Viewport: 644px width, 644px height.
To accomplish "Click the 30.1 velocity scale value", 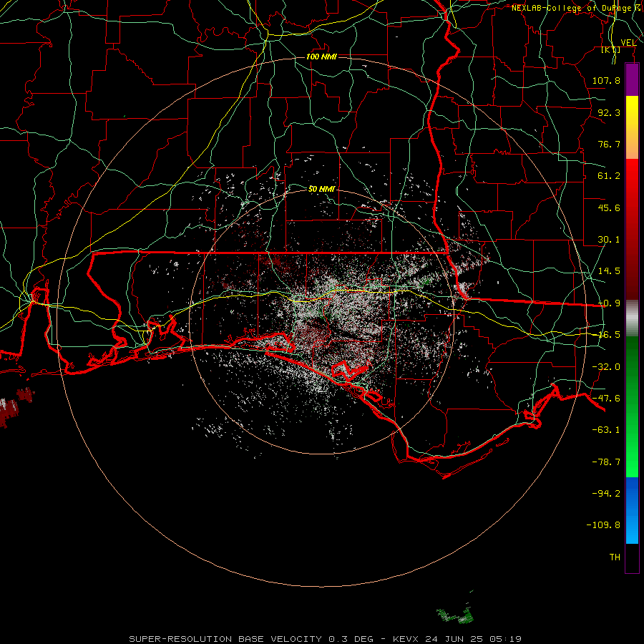I will [x=609, y=240].
